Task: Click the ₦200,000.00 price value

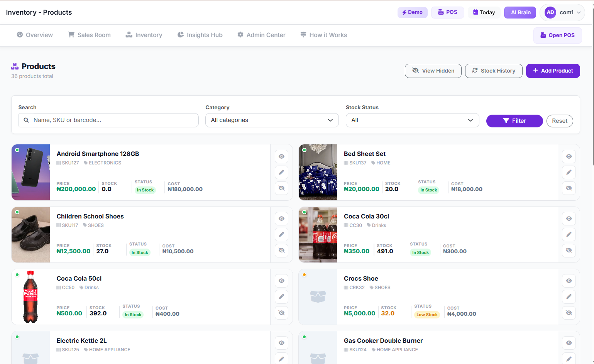Action: (76, 189)
